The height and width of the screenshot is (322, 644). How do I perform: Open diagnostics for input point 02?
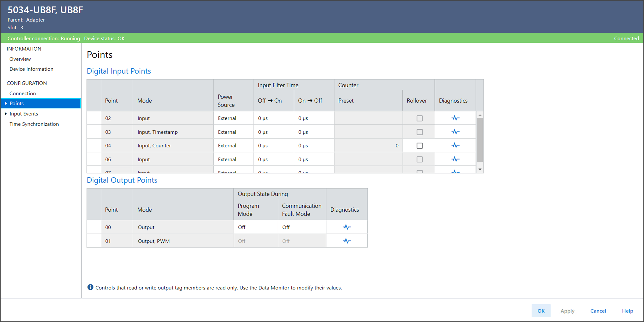click(455, 118)
